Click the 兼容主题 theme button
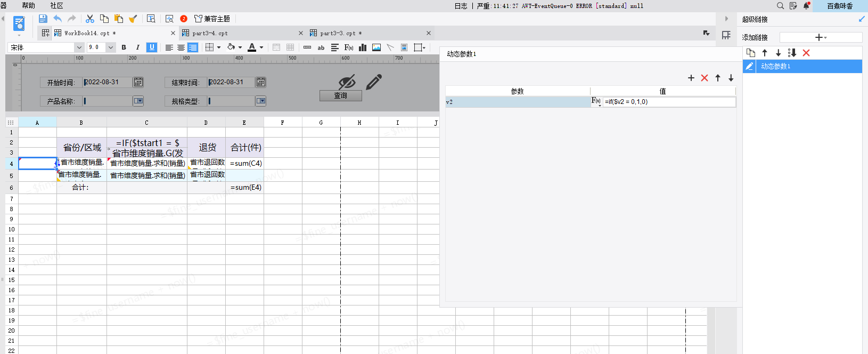The image size is (868, 354). click(x=212, y=19)
